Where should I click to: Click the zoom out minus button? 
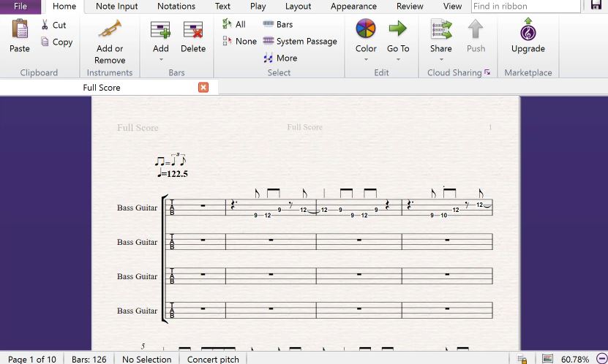point(601,359)
